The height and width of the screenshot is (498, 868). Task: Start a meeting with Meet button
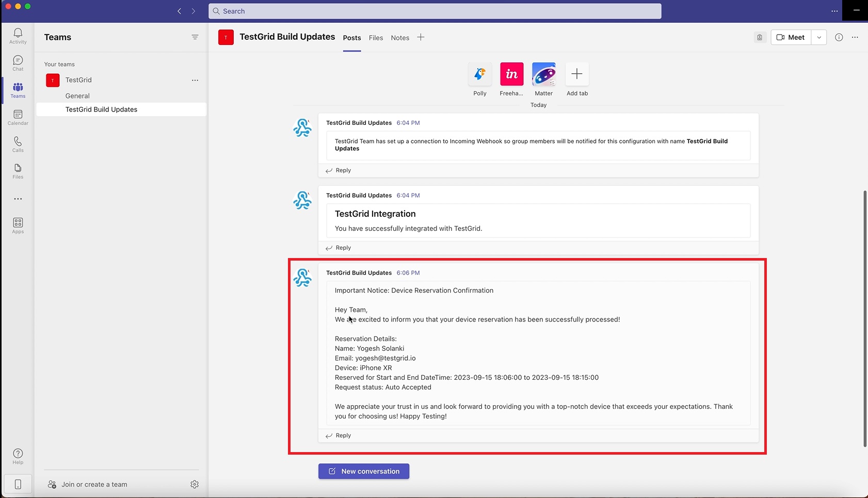791,37
